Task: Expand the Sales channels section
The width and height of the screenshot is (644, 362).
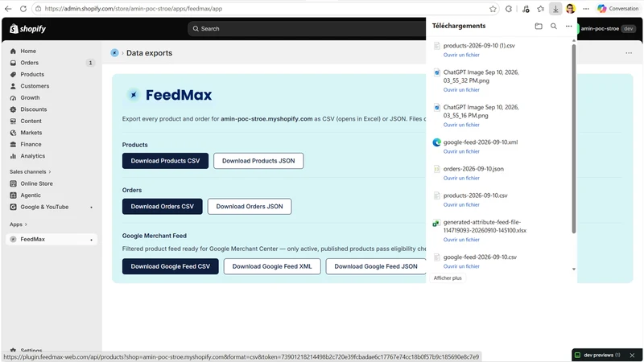Action: [x=31, y=171]
